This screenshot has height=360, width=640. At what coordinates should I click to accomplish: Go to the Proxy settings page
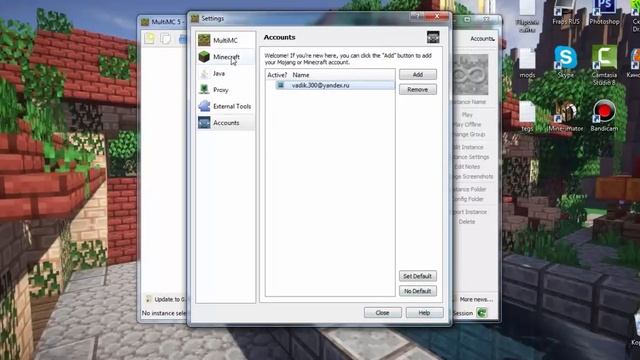[x=225, y=90]
